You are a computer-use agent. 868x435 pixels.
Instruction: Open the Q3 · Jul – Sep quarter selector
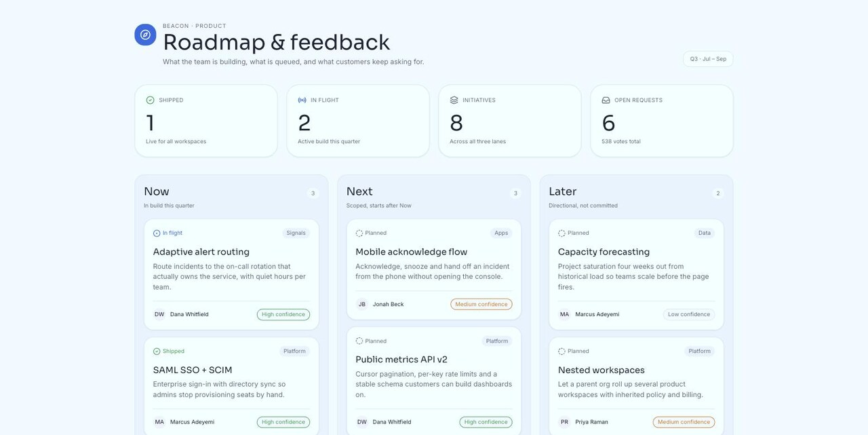(x=708, y=59)
